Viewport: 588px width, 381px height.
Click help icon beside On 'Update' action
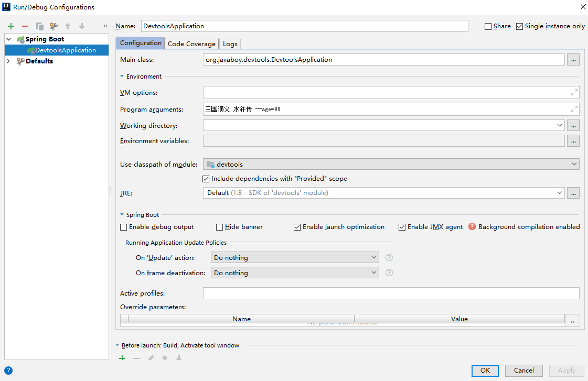tap(389, 257)
